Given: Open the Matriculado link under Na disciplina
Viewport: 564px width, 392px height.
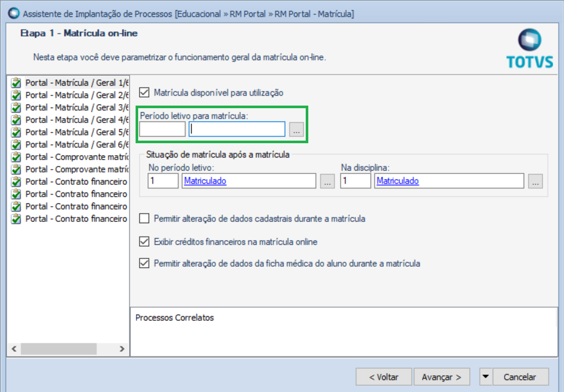Looking at the screenshot, I should (x=397, y=181).
